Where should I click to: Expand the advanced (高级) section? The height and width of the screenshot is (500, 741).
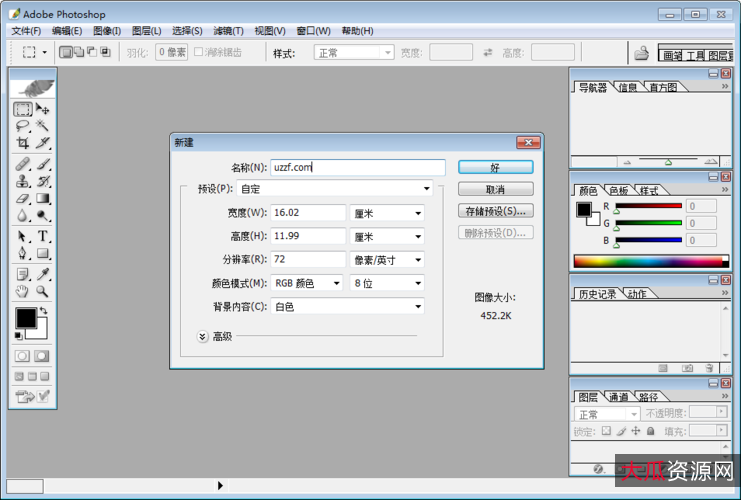(x=202, y=336)
